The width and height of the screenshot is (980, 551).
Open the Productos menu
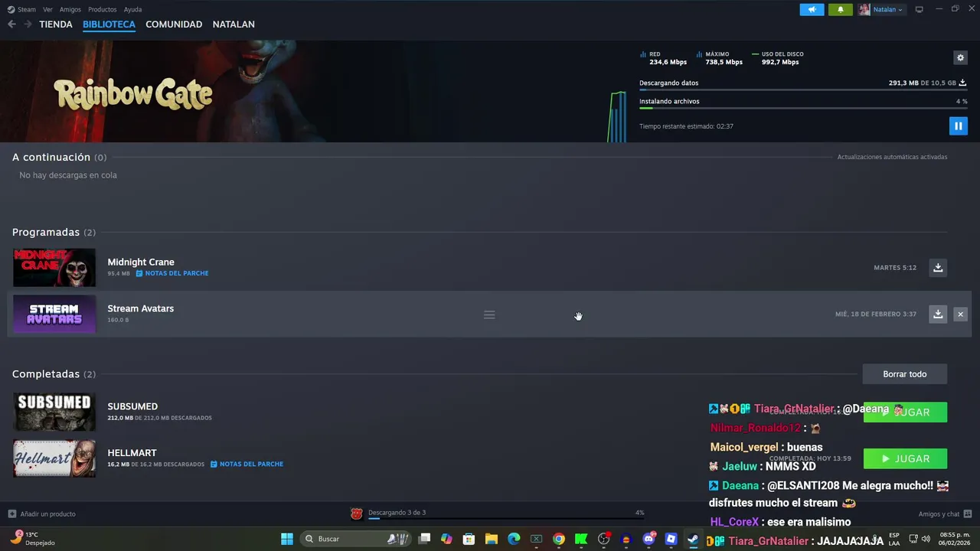pyautogui.click(x=102, y=9)
